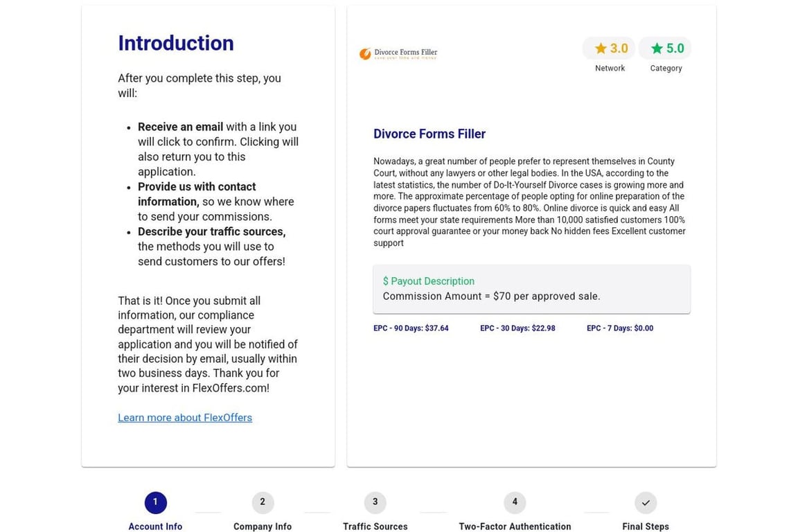Click the checkmark icon for Final Steps

646,502
